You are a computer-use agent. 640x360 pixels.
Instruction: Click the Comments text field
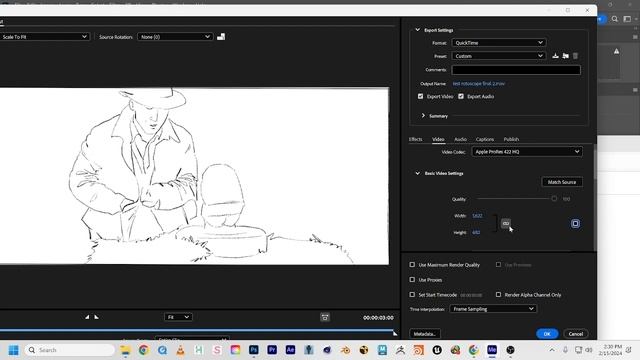coord(516,70)
